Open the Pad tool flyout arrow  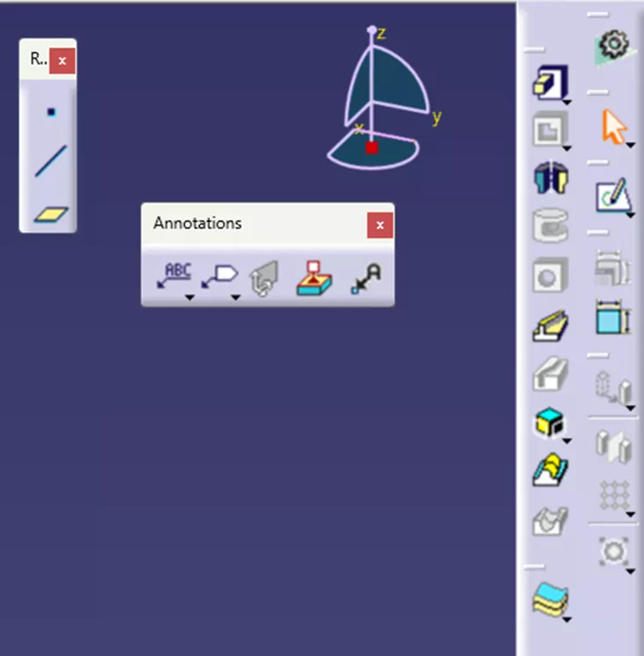567,102
